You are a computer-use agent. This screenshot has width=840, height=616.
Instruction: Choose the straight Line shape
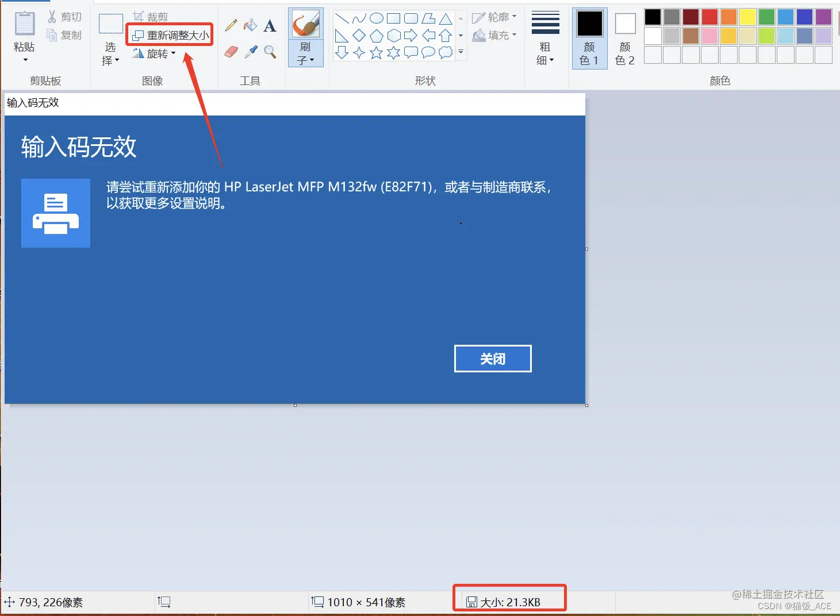(342, 18)
